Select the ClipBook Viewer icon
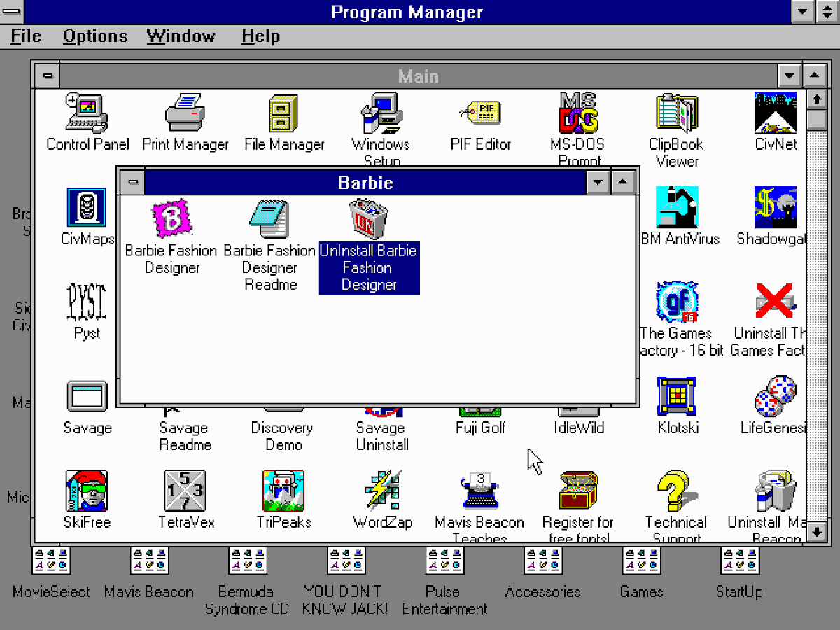This screenshot has width=840, height=630. point(677,113)
